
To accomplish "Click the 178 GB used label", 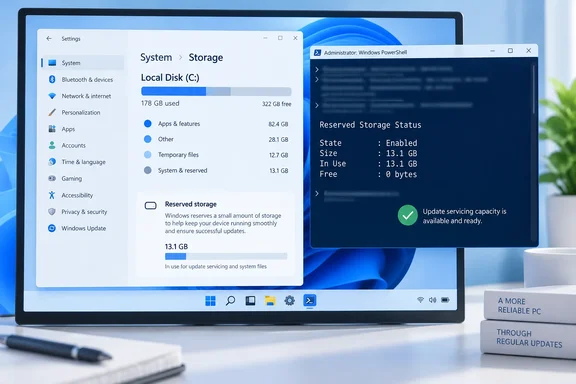I will pos(160,104).
